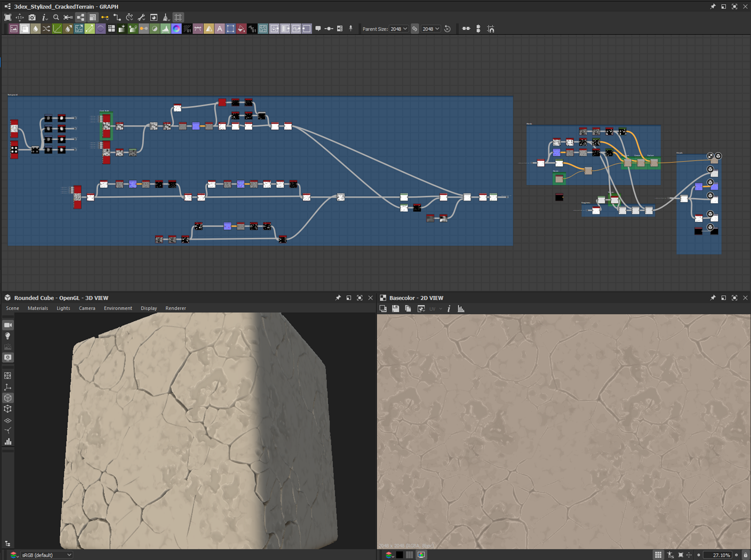The height and width of the screenshot is (560, 751).
Task: Open the Renderer menu in 3D view
Action: [x=175, y=308]
